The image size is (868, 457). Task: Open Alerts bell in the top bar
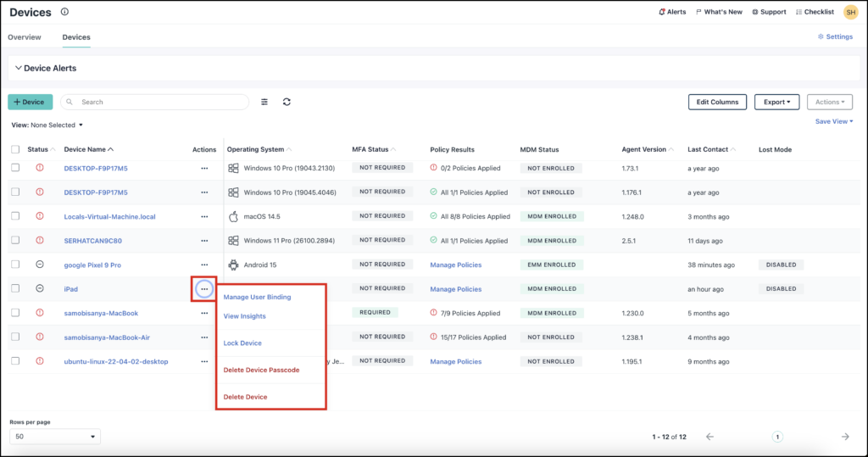pos(672,12)
